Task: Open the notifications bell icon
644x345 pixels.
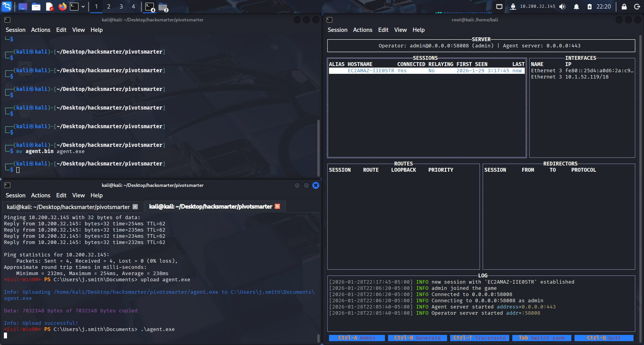Action: 576,7
